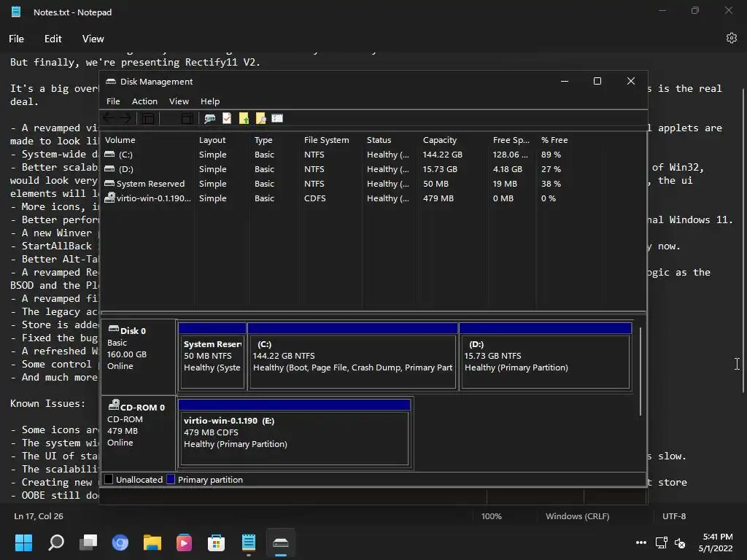
Task: Show hidden tray icons via three dots
Action: pyautogui.click(x=641, y=542)
